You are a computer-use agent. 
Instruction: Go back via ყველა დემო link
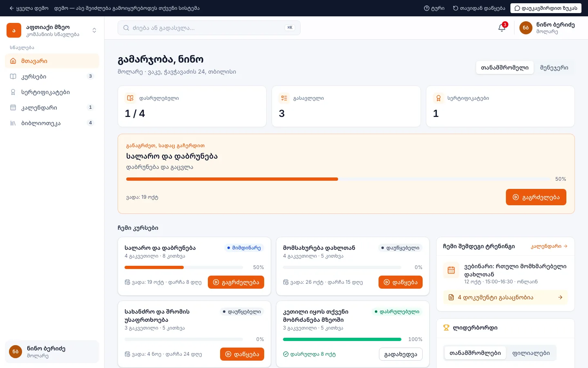click(29, 8)
